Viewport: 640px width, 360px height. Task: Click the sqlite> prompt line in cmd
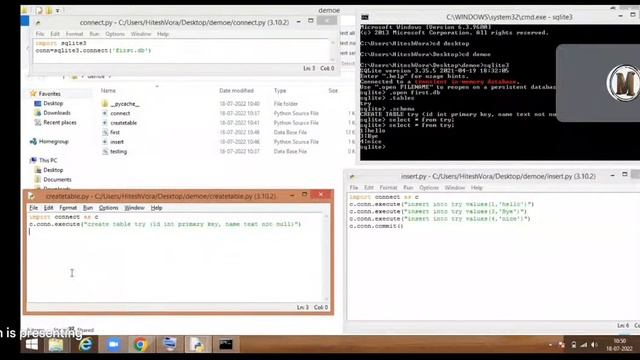[x=373, y=147]
